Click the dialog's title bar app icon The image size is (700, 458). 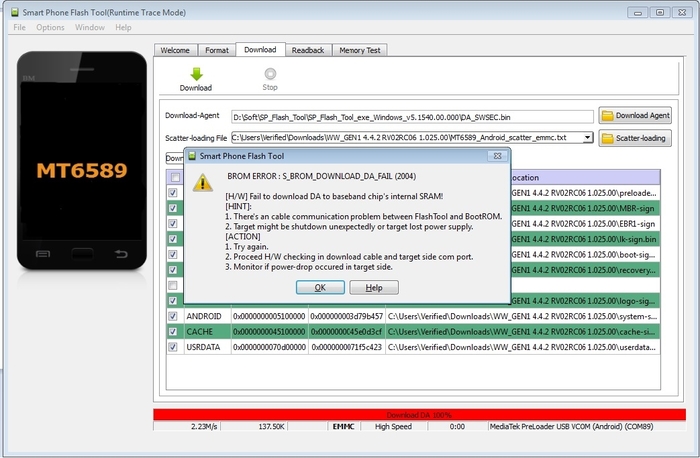(191, 157)
